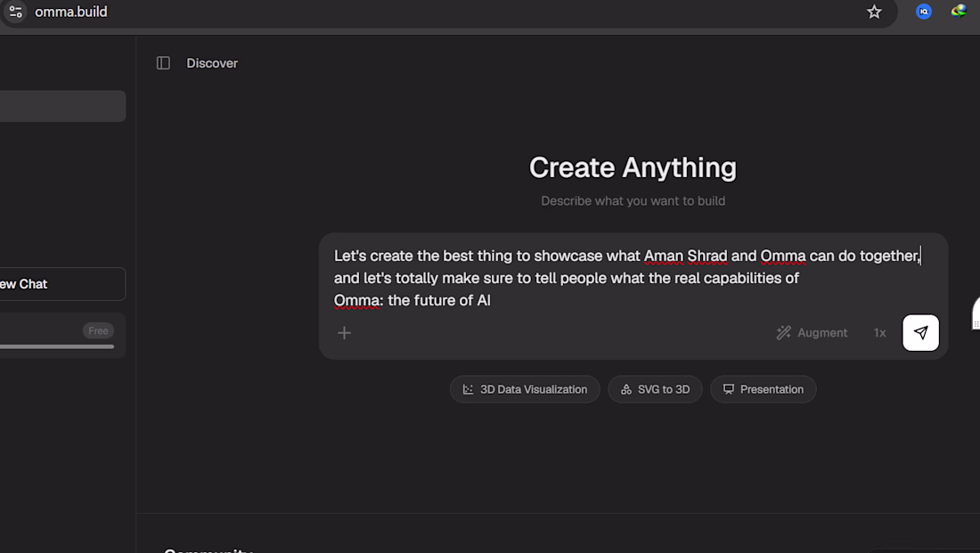Click the 'Describe what you want to build' text
Screen dimensions: 980x553
(633, 201)
